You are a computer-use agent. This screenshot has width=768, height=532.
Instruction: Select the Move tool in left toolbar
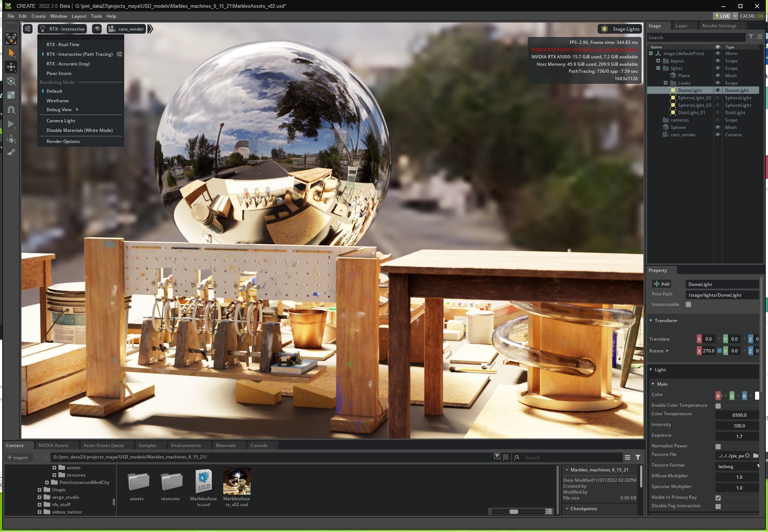[x=11, y=67]
